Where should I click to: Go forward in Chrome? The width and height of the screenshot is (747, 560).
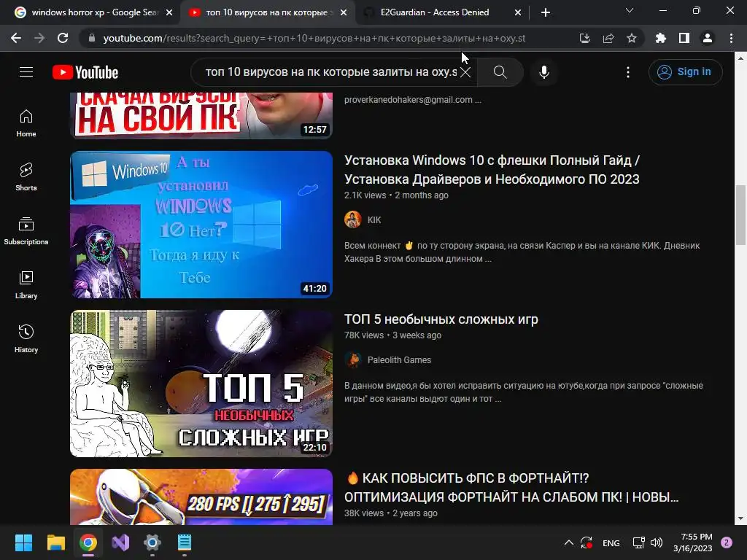[39, 38]
